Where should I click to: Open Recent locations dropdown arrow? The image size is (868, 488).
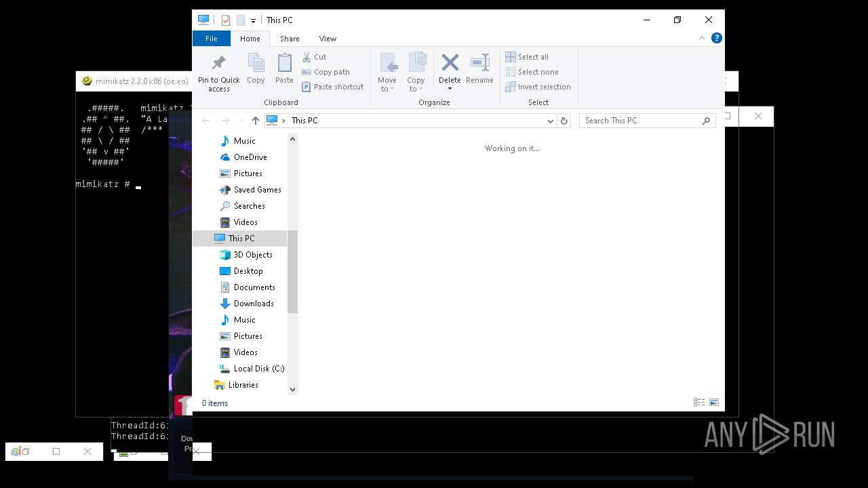[241, 121]
